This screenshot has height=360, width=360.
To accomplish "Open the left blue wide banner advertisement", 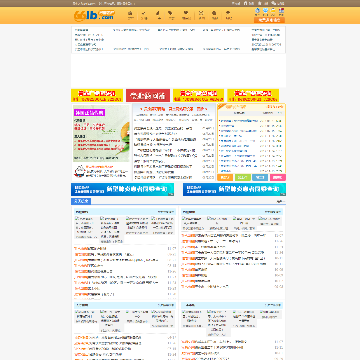I will [123, 189].
